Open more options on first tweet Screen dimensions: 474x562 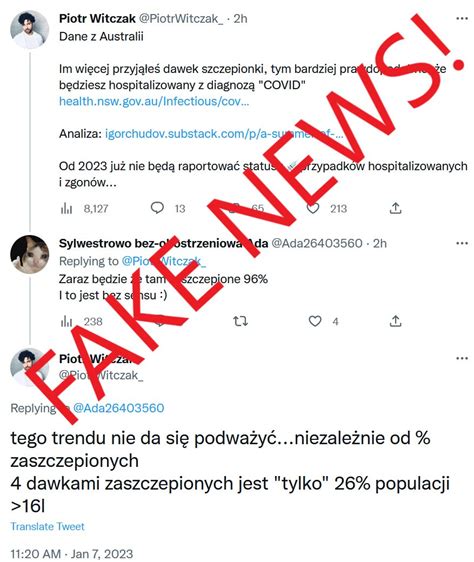[462, 19]
